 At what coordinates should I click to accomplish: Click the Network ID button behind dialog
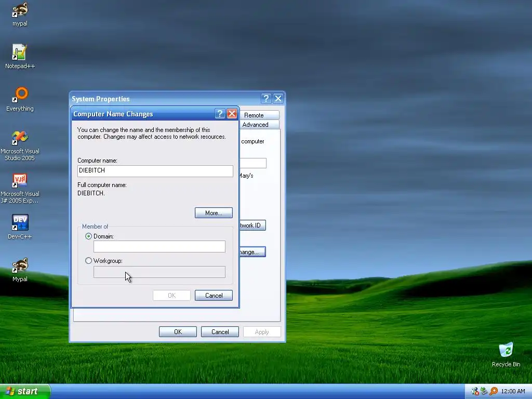coord(252,225)
